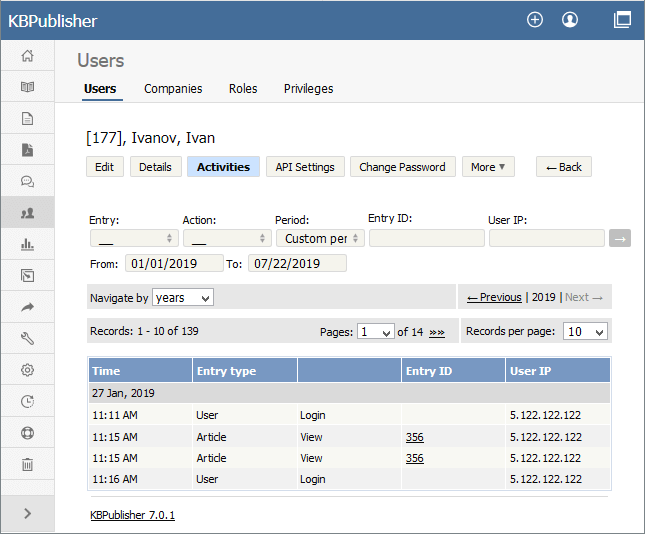Open the Knowledgebase book icon in sidebar
This screenshot has width=645, height=534.
pyautogui.click(x=28, y=87)
